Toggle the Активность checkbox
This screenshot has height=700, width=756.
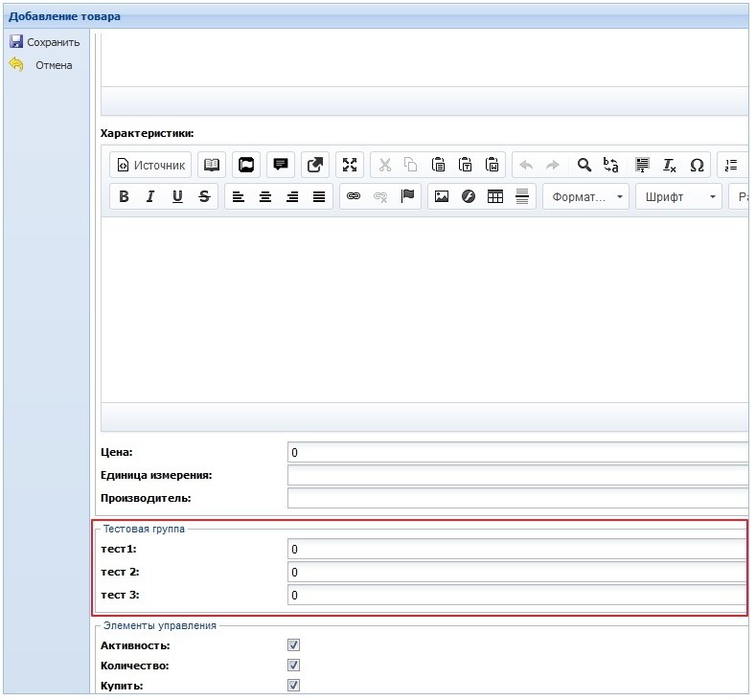click(294, 645)
